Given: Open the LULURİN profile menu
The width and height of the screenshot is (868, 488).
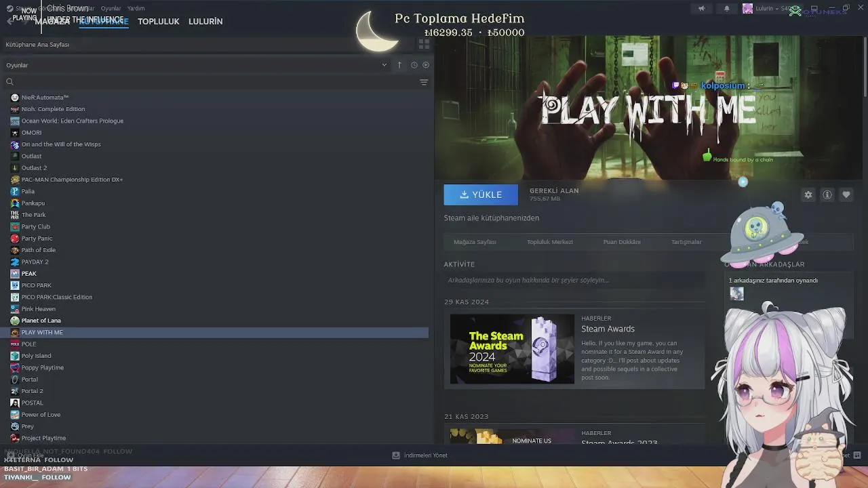Looking at the screenshot, I should (205, 22).
